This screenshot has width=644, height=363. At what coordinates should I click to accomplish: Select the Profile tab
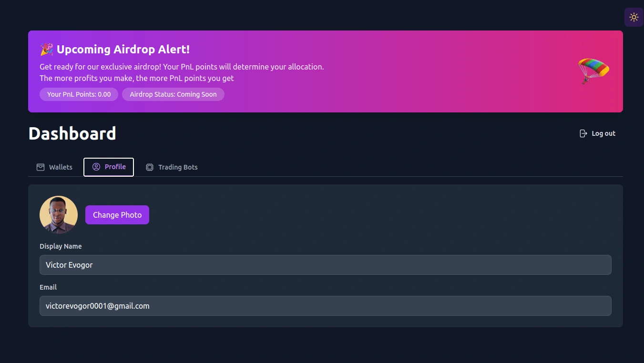[109, 167]
